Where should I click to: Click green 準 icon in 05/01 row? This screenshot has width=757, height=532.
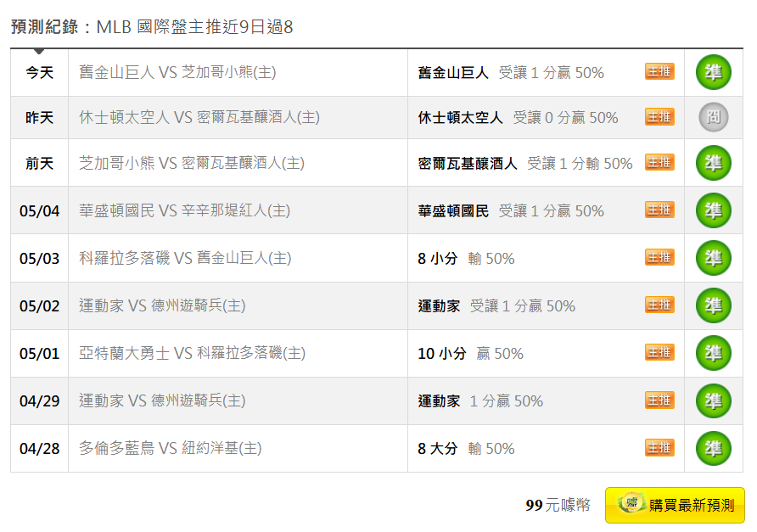(714, 353)
